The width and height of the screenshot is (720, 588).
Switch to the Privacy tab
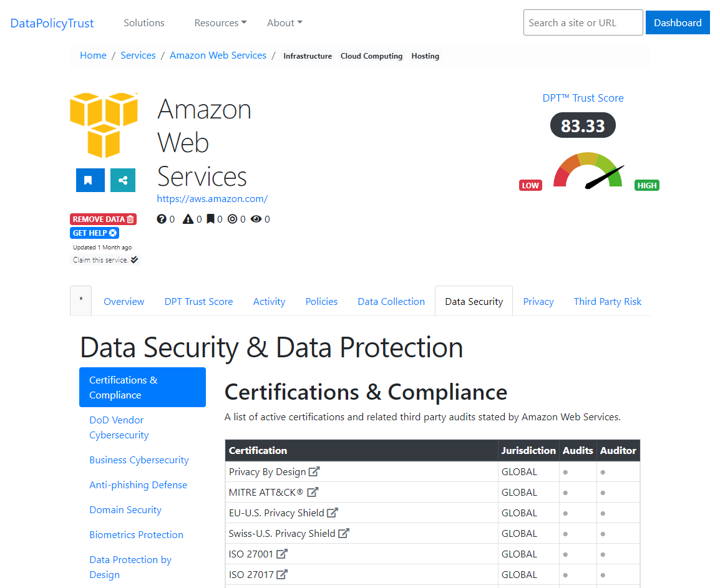538,301
